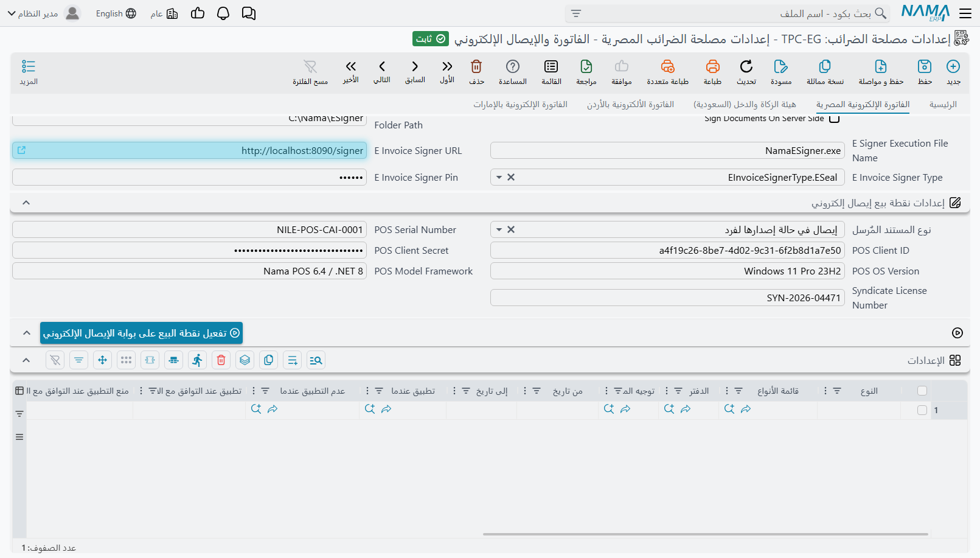
Task: Click the تحديث (Refresh) toolbar icon
Action: click(x=746, y=66)
